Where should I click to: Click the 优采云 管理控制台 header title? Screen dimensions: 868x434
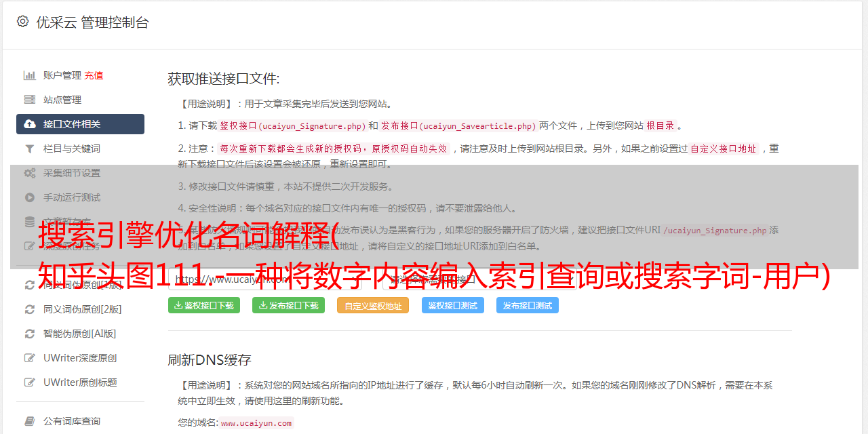[x=92, y=22]
